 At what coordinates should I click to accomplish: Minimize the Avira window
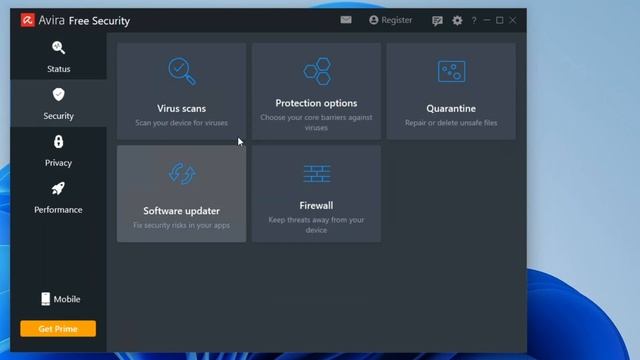(487, 20)
